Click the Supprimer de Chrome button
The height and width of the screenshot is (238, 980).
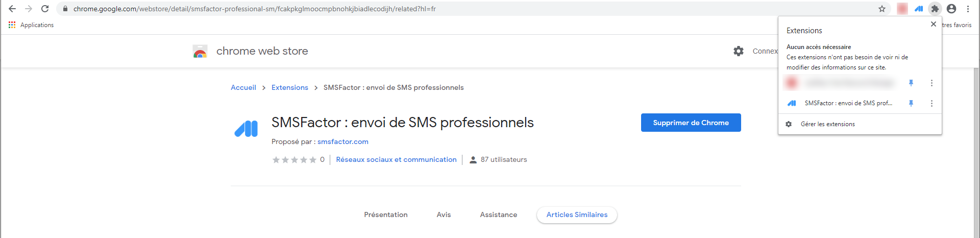pyautogui.click(x=691, y=123)
